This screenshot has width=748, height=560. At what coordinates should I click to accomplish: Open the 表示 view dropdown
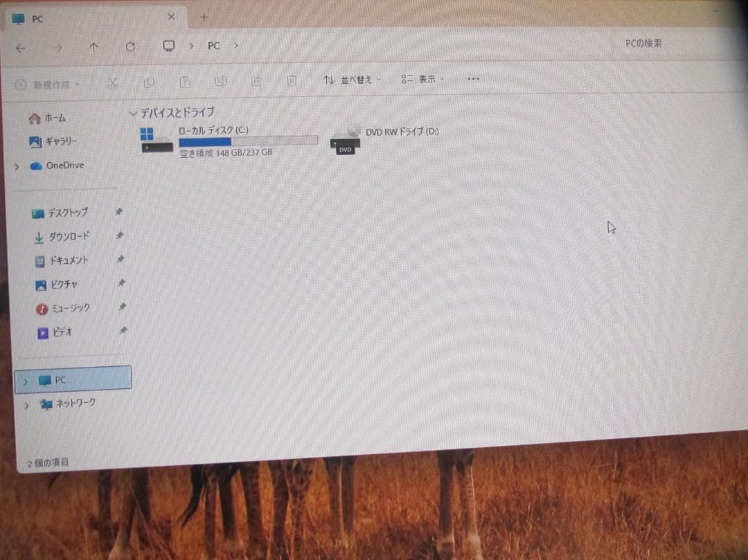(422, 79)
